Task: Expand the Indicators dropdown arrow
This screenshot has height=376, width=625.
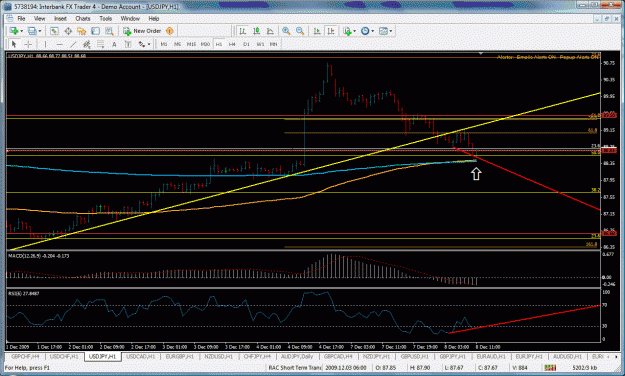Action: 354,31
